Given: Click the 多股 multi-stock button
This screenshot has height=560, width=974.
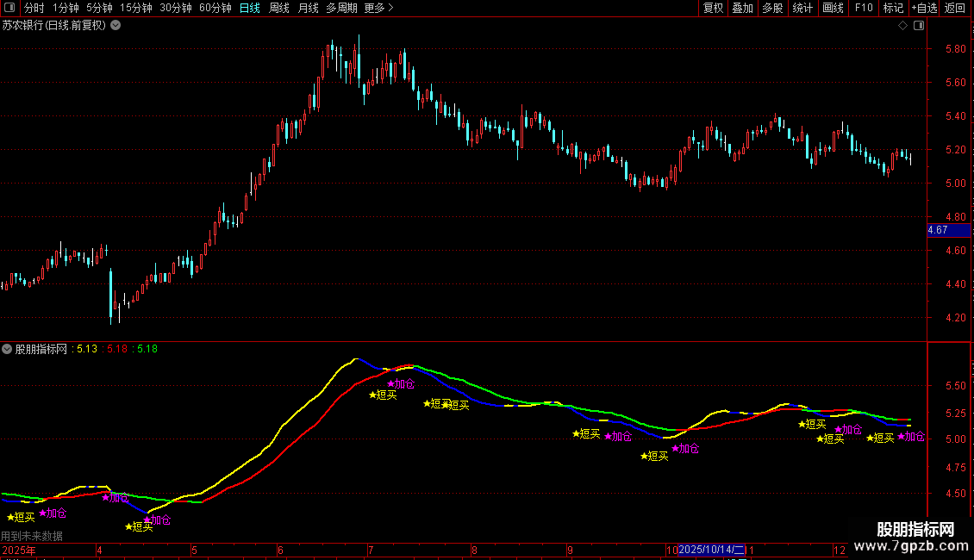Looking at the screenshot, I should pyautogui.click(x=773, y=8).
